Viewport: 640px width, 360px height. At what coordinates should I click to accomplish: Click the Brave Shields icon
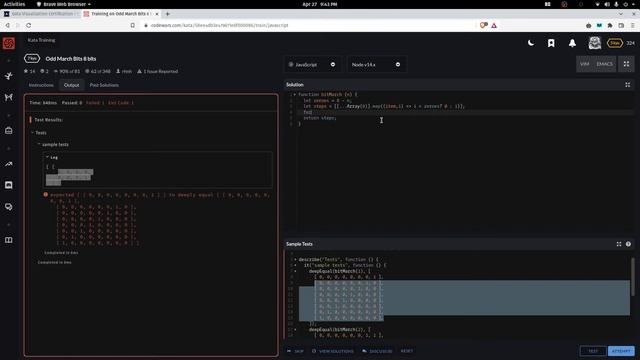(483, 25)
